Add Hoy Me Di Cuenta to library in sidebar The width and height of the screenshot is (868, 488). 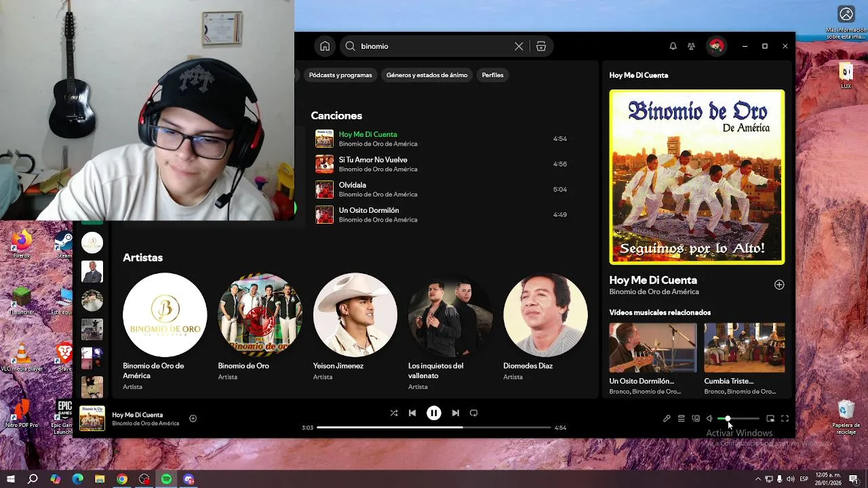(779, 285)
